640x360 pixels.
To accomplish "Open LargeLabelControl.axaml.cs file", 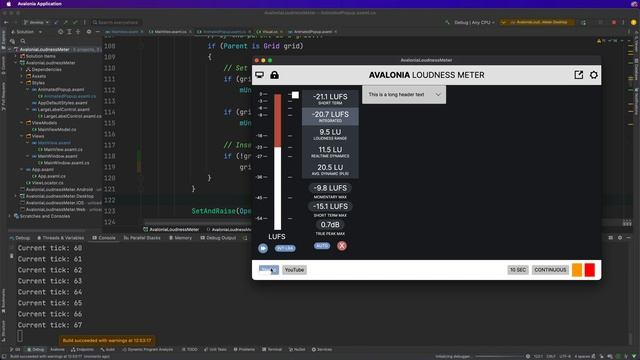I will [x=69, y=116].
